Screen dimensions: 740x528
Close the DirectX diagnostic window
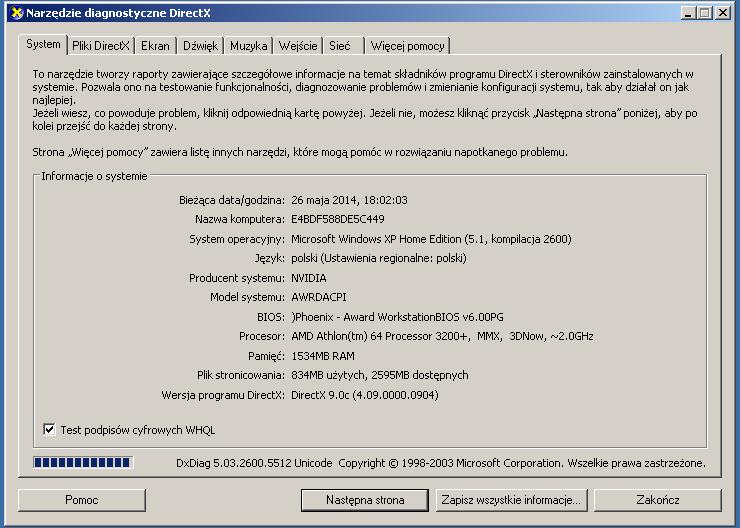click(723, 13)
